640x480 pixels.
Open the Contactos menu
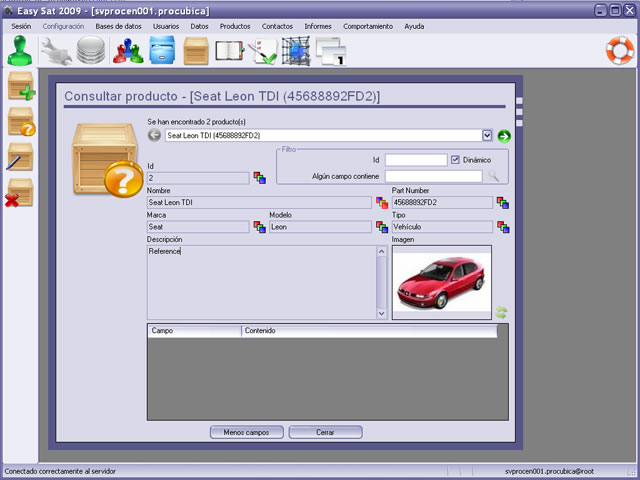click(277, 26)
